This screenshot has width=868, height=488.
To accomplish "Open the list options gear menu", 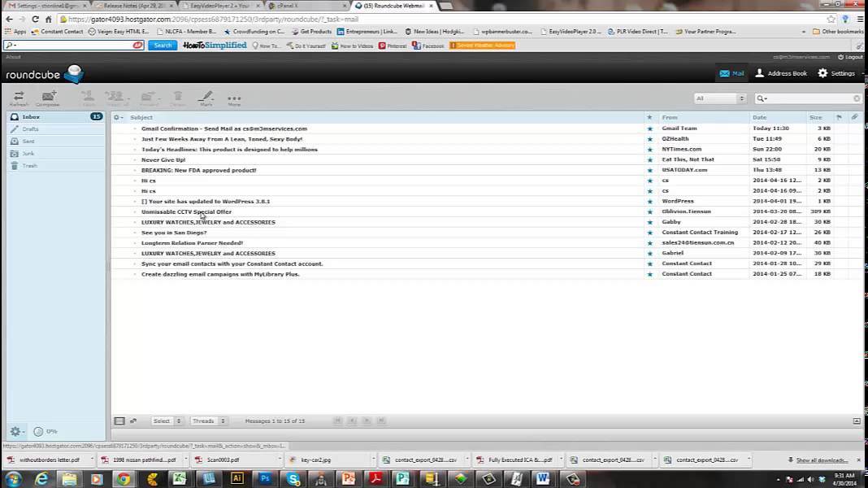I will (x=118, y=117).
